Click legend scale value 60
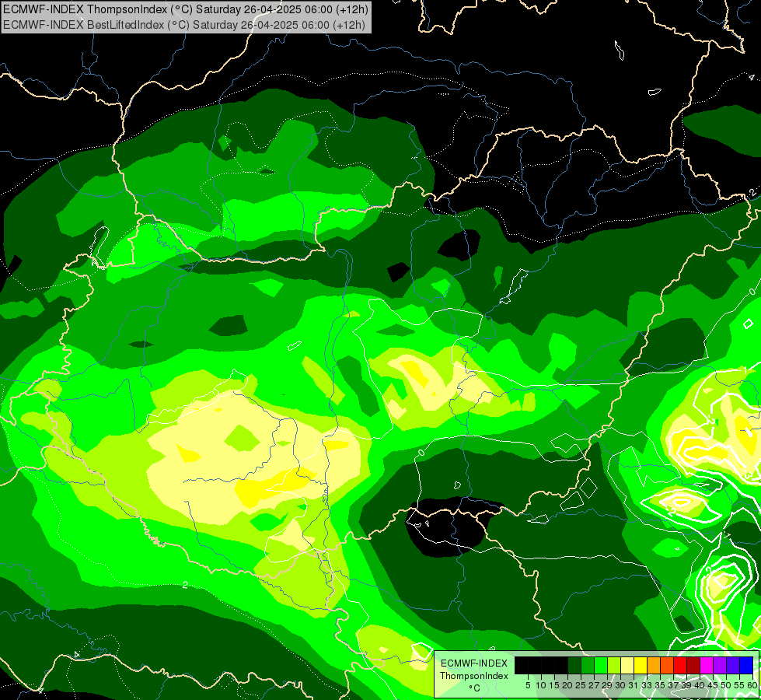Image resolution: width=761 pixels, height=700 pixels. (x=752, y=685)
